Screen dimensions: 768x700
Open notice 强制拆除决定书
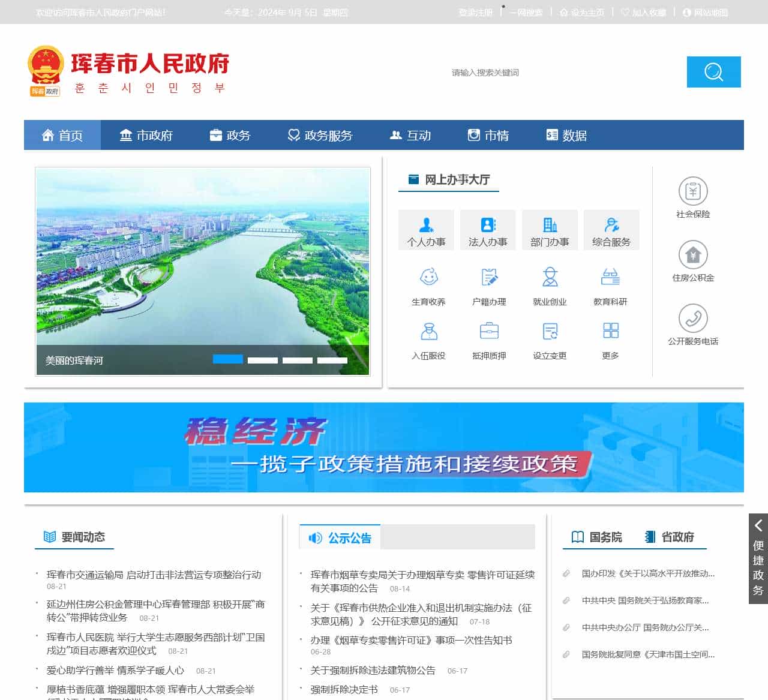click(x=344, y=690)
